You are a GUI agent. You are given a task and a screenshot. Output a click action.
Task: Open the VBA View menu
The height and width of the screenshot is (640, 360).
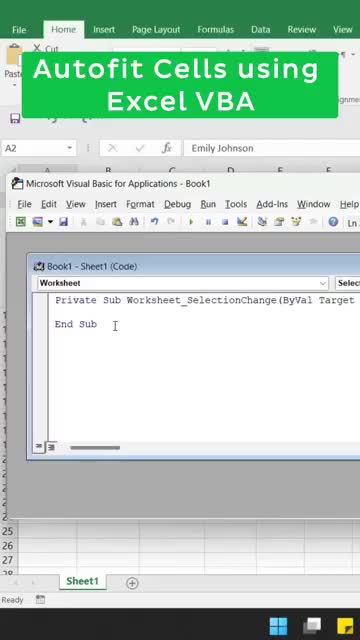(x=76, y=204)
